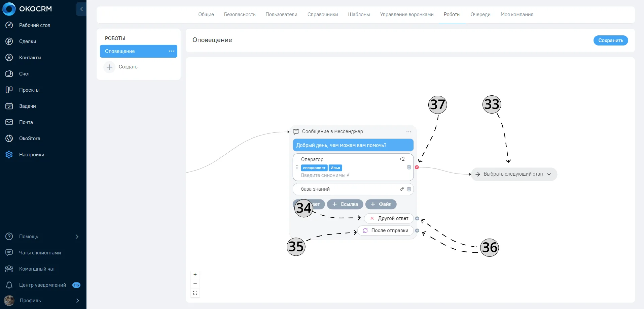The image size is (644, 309).
Task: Switch to the Очереди tab
Action: pyautogui.click(x=480, y=14)
